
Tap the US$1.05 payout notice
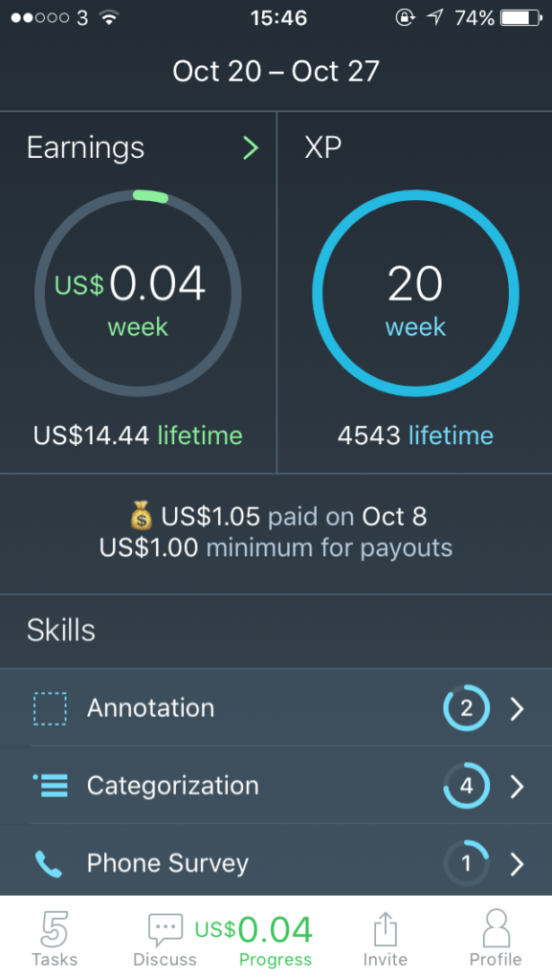pyautogui.click(x=276, y=517)
